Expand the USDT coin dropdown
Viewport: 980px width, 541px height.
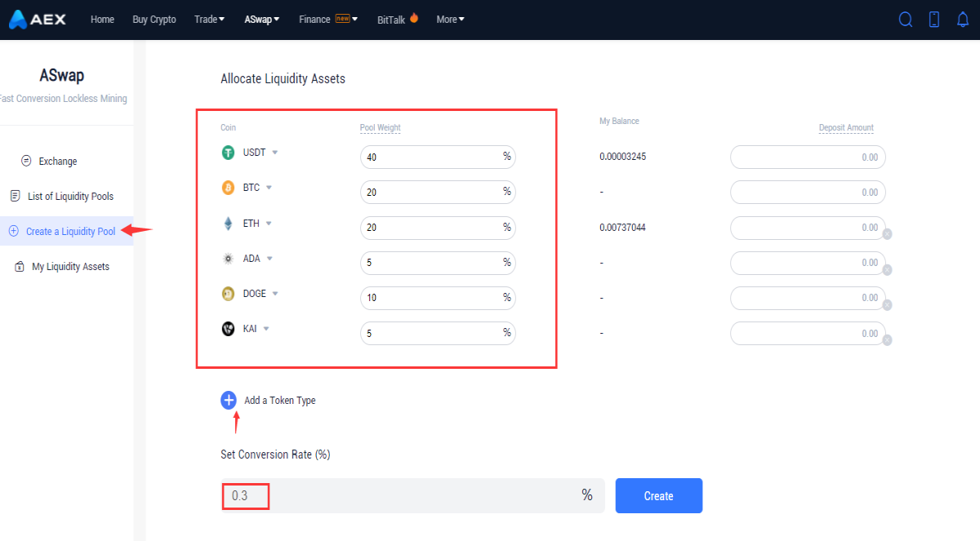[275, 153]
